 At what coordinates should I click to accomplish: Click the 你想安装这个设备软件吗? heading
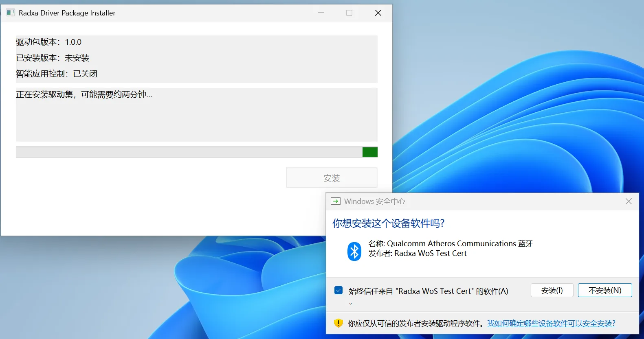[x=389, y=223]
